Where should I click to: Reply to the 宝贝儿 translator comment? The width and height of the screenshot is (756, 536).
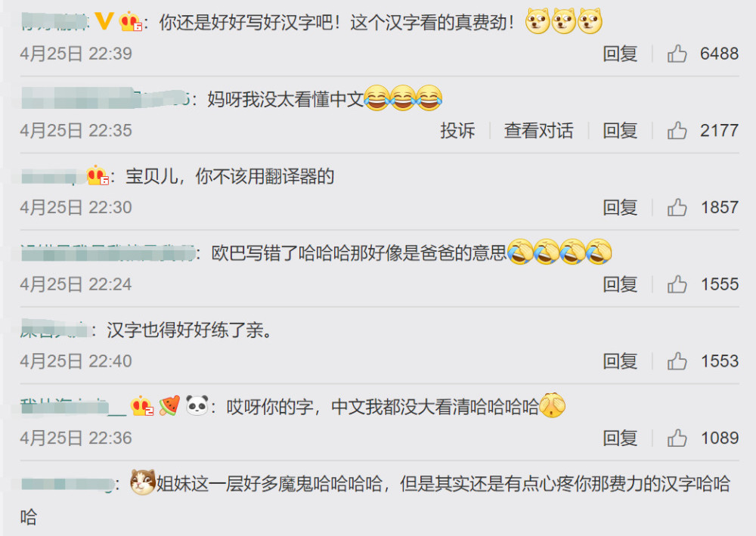pyautogui.click(x=620, y=207)
